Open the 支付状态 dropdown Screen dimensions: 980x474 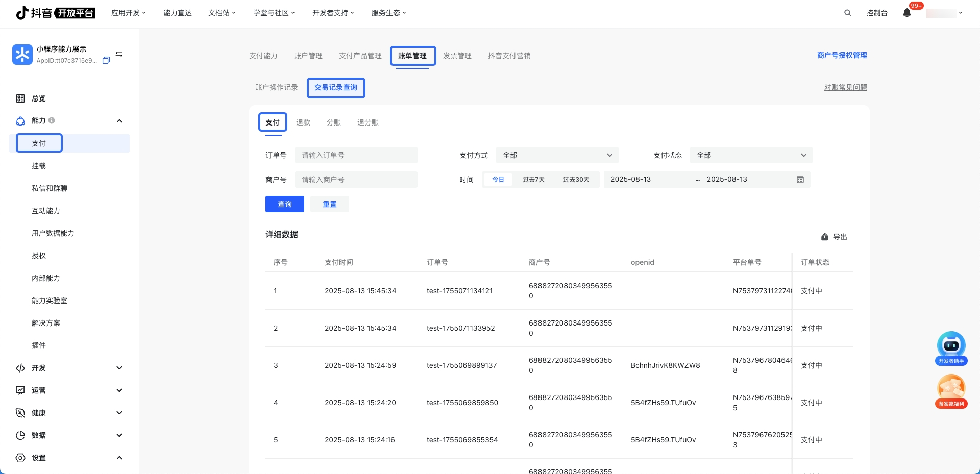pyautogui.click(x=751, y=155)
